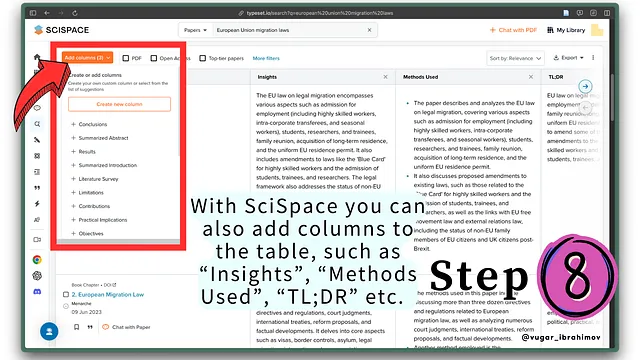The height and width of the screenshot is (360, 640).
Task: Click the bookmark icon under European Migration Law
Action: 76,327
